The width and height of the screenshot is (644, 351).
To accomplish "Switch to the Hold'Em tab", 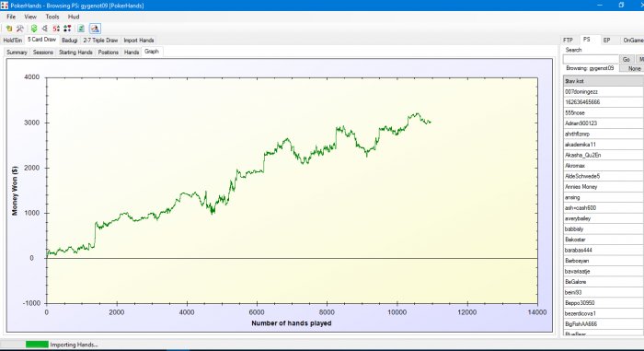I will pos(13,41).
